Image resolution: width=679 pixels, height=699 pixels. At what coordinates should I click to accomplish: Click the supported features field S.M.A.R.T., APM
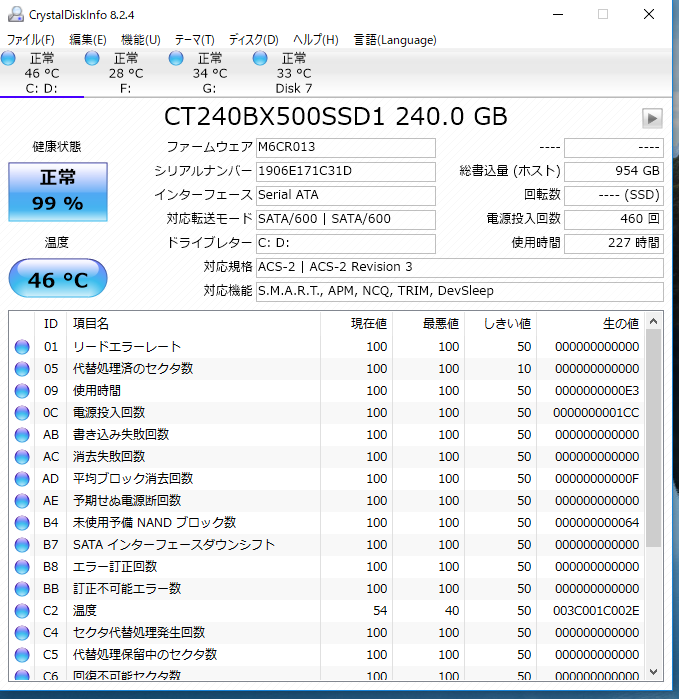pyautogui.click(x=460, y=292)
